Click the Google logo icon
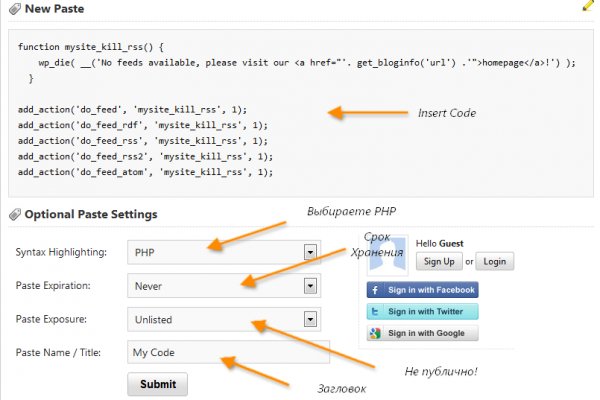The image size is (600, 400). 376,333
